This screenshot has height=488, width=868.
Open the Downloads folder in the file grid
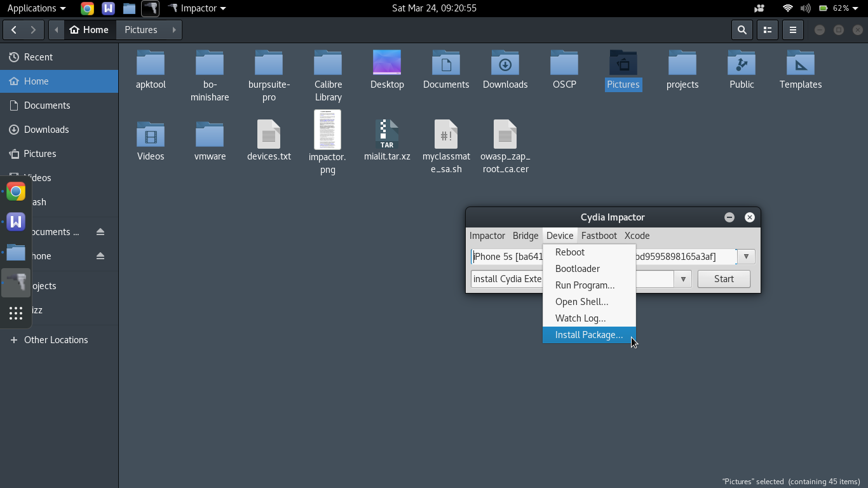click(505, 70)
